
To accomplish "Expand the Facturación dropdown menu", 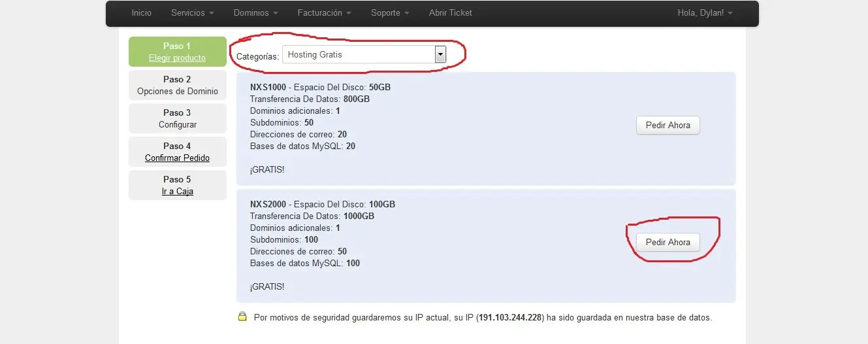I will [324, 13].
